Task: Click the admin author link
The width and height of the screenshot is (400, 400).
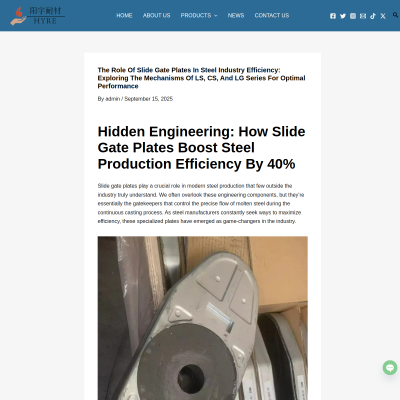Action: (x=113, y=99)
